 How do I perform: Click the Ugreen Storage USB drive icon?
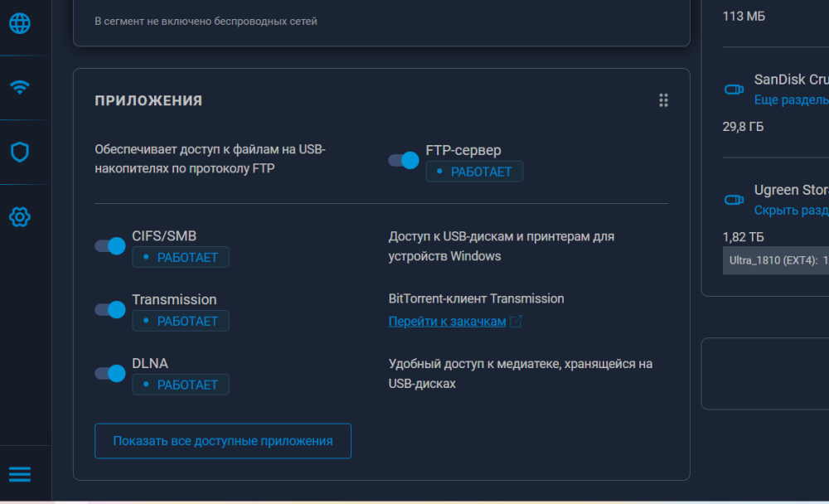[734, 200]
